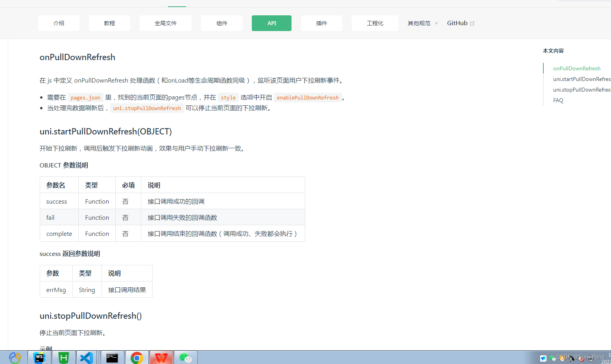This screenshot has width=611, height=364.
Task: Click the enablePullDownRefresh inline code snippet
Action: click(x=308, y=97)
